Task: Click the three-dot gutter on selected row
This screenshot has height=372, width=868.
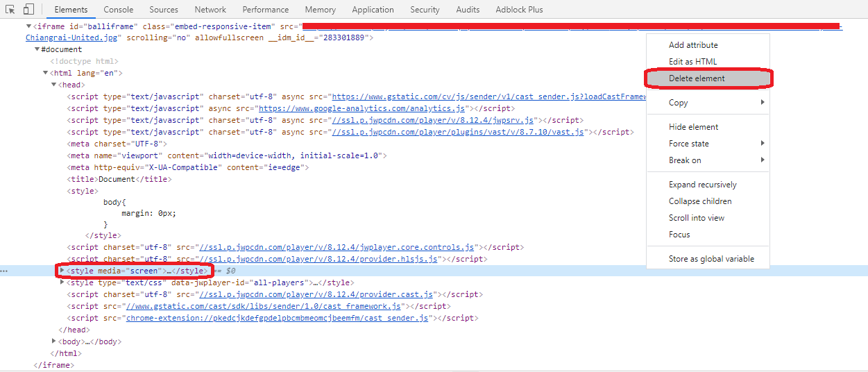Action: pyautogui.click(x=4, y=271)
